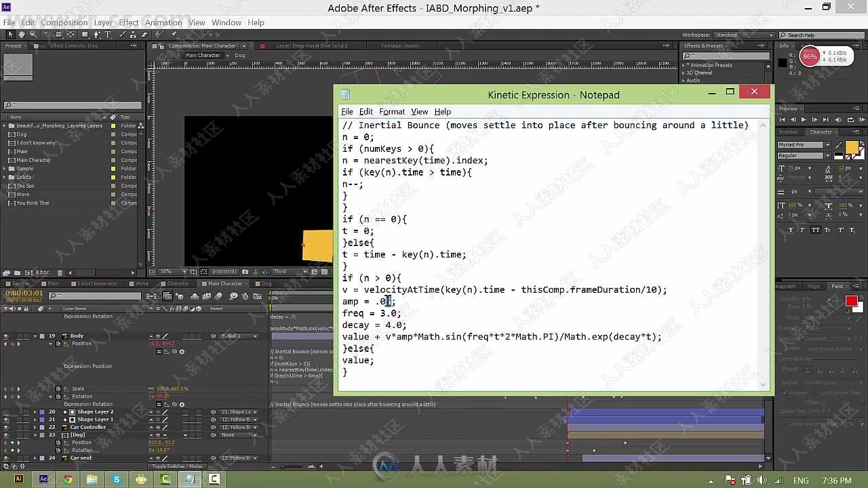Switch to the Dog timeline tab
868x488 pixels.
tap(267, 283)
